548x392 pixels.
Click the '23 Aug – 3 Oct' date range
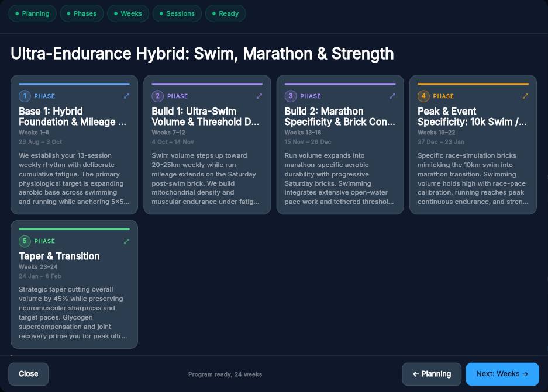(40, 142)
